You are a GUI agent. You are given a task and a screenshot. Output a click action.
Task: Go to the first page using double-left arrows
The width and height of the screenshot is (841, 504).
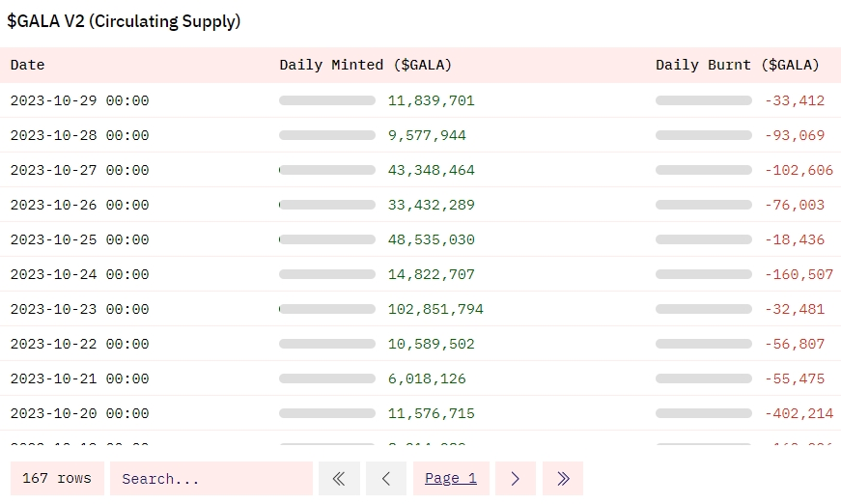[339, 478]
